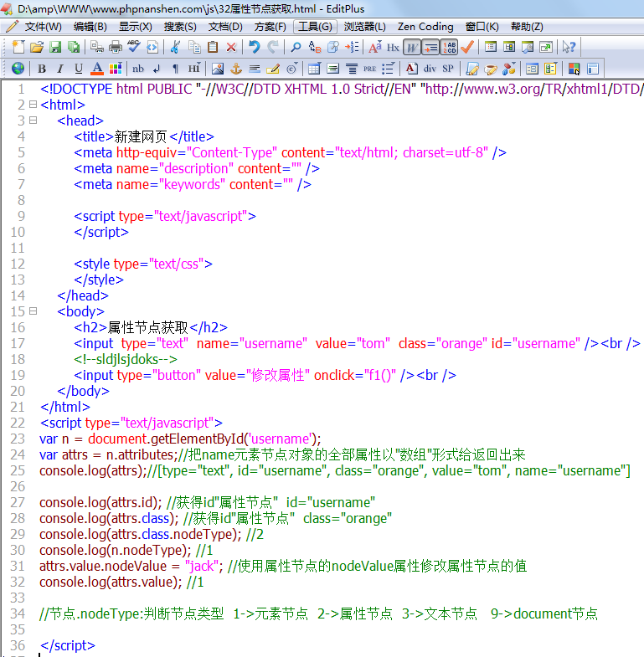Click the Go to line number icon
644x657 pixels.
352,47
